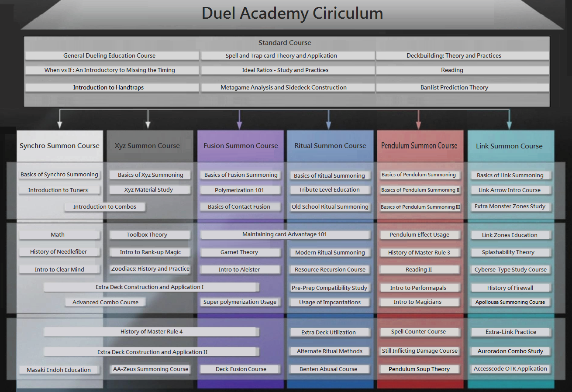The height and width of the screenshot is (392, 572).
Task: Select Maintaining card Advantage 101
Action: (285, 234)
